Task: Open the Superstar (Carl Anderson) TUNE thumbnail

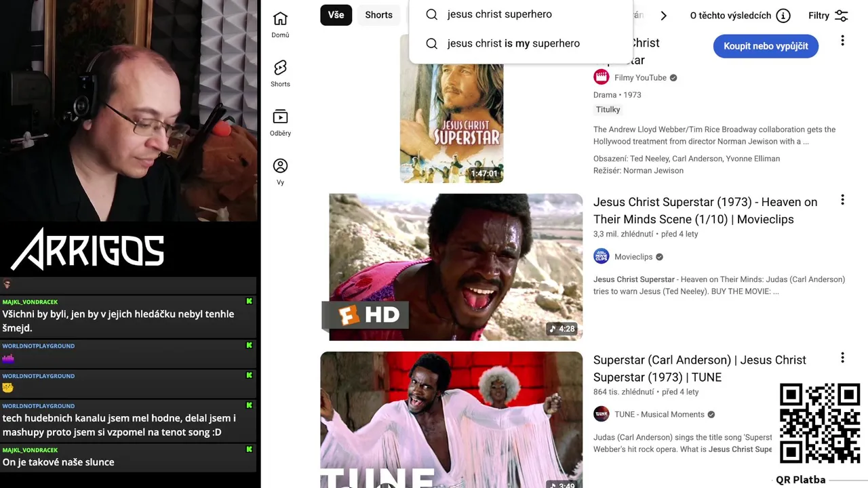Action: [452, 420]
